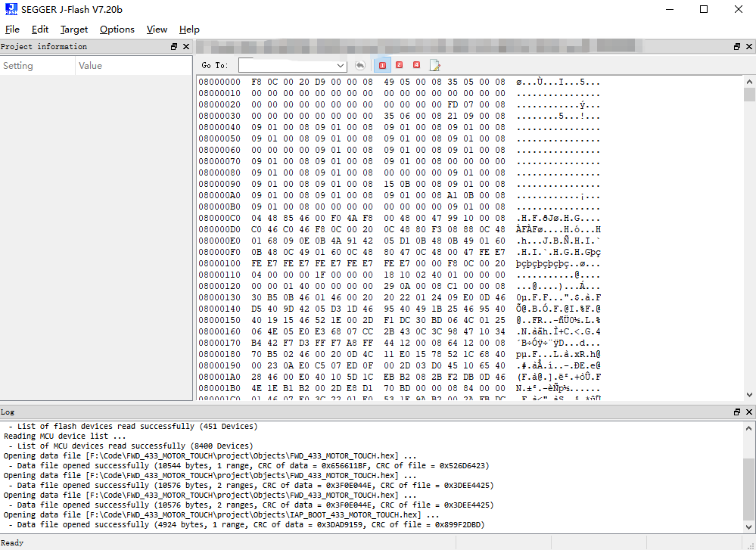
Task: Undock the Project information panel
Action: tap(174, 46)
